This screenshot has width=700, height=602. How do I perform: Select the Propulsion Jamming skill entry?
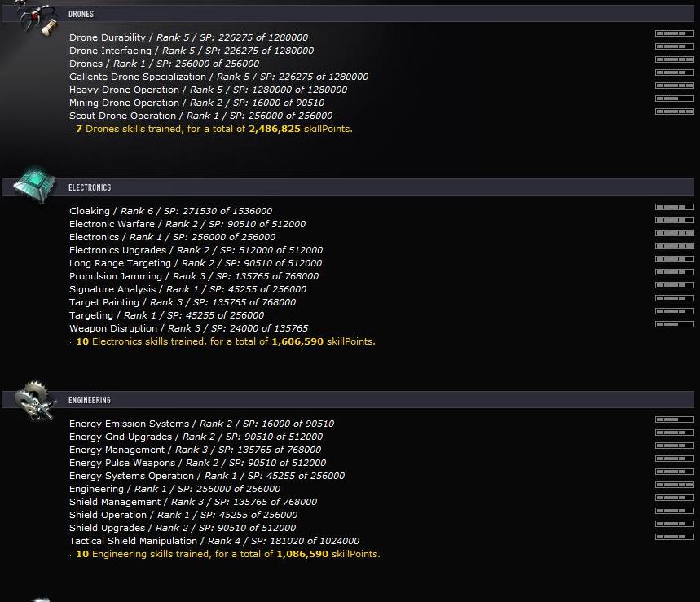[194, 276]
